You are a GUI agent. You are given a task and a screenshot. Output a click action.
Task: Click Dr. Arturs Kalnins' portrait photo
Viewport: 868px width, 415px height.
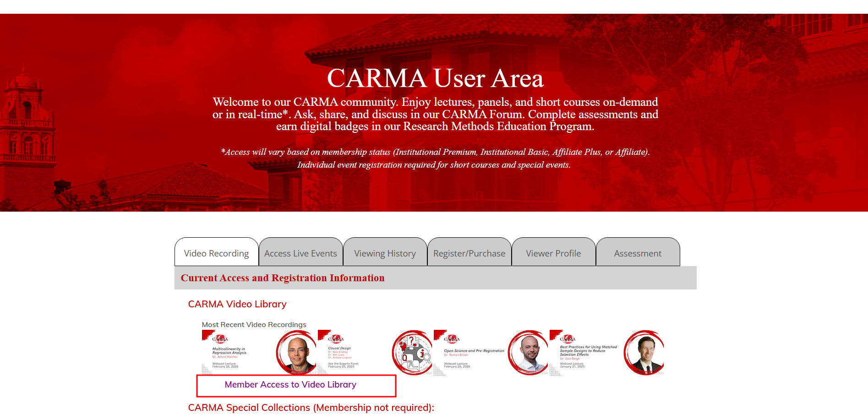pyautogui.click(x=296, y=353)
